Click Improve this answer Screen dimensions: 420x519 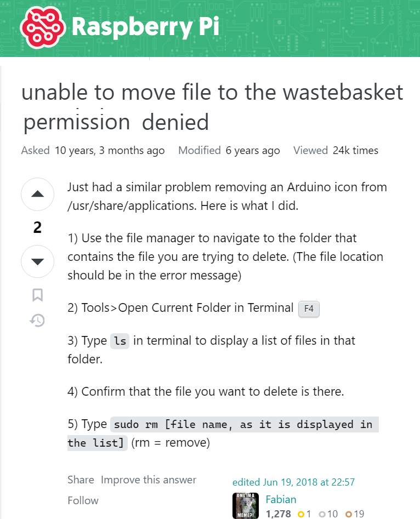pos(149,480)
